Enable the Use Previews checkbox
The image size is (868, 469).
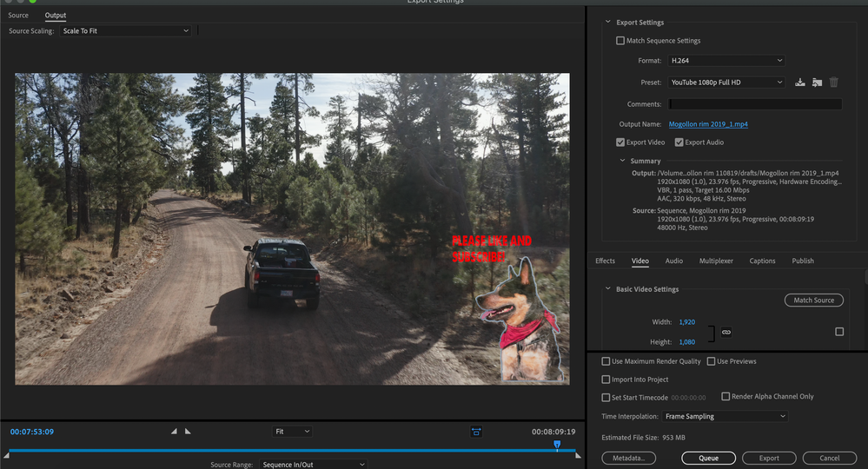pos(711,361)
